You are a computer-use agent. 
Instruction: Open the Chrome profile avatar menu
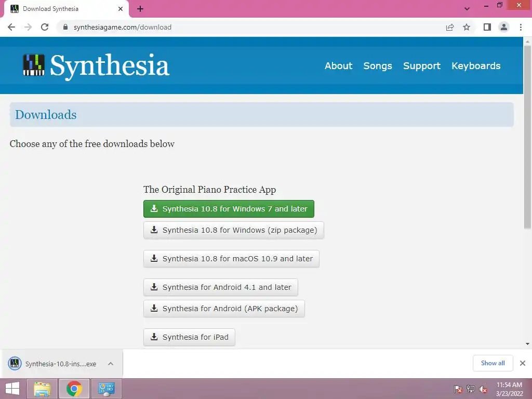[x=504, y=27]
